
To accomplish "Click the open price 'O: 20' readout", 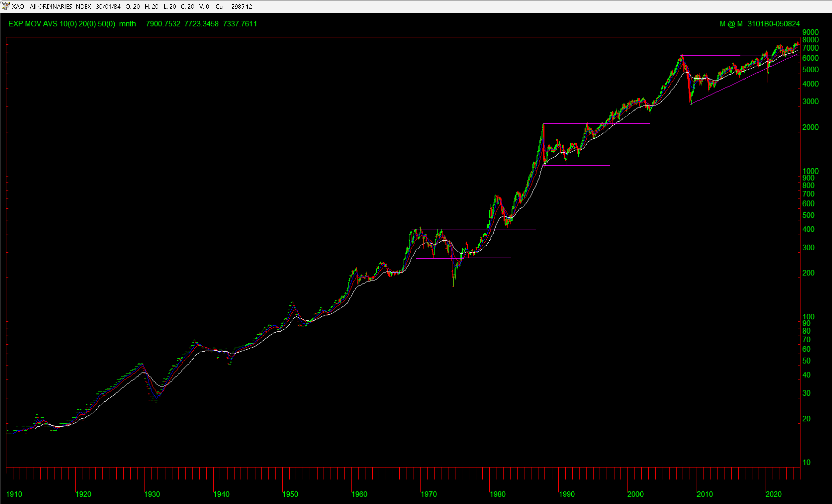I will (x=132, y=7).
